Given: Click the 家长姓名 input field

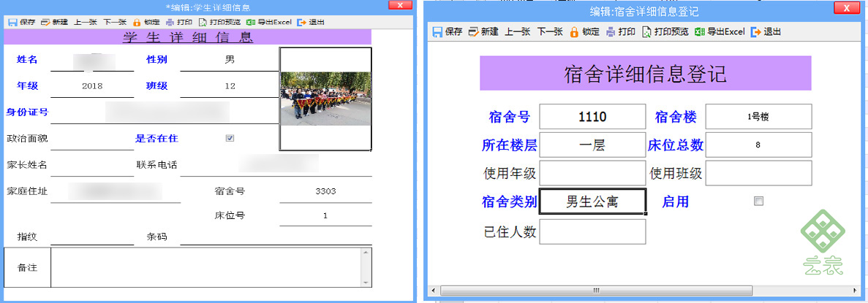Looking at the screenshot, I should click(92, 165).
